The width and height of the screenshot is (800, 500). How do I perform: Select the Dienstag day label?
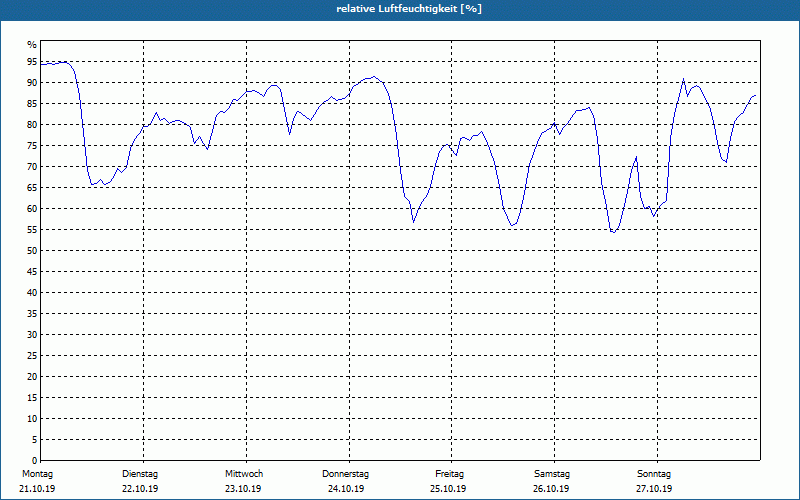coord(140,474)
